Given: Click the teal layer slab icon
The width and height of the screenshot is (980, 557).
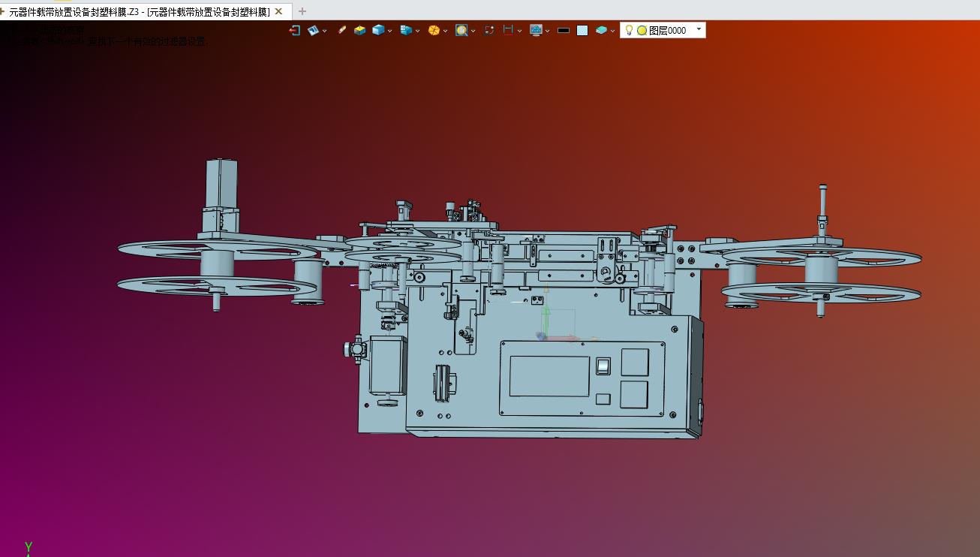Looking at the screenshot, I should tap(601, 30).
